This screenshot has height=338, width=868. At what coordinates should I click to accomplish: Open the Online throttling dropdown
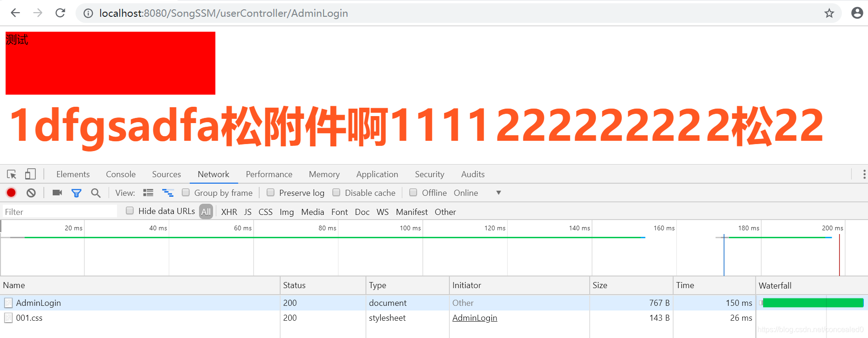pos(477,193)
